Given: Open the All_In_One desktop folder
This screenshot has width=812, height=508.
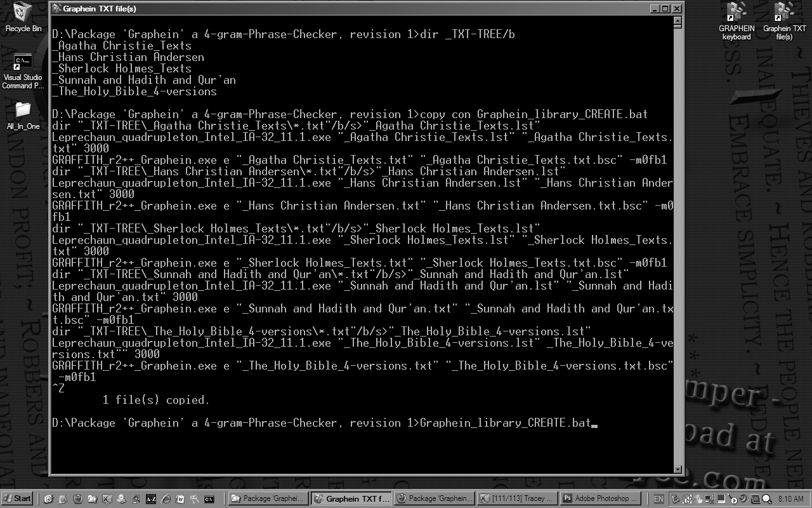Looking at the screenshot, I should click(x=23, y=116).
